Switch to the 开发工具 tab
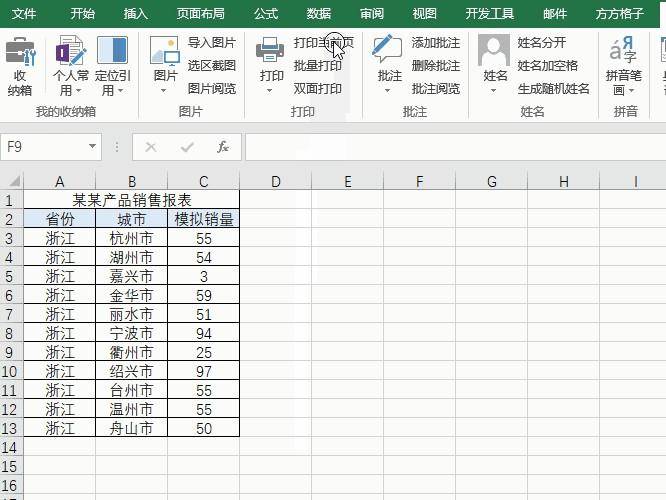Image resolution: width=666 pixels, height=500 pixels. [490, 14]
